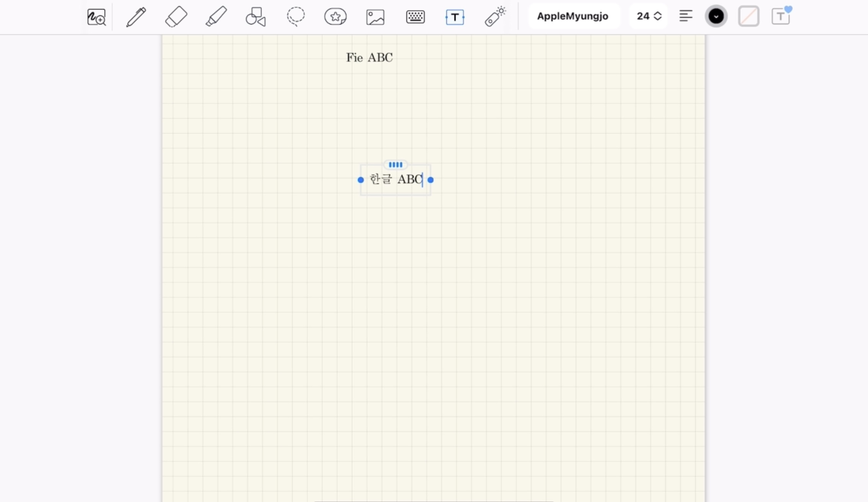
Task: Open the zoom window tool
Action: point(96,17)
